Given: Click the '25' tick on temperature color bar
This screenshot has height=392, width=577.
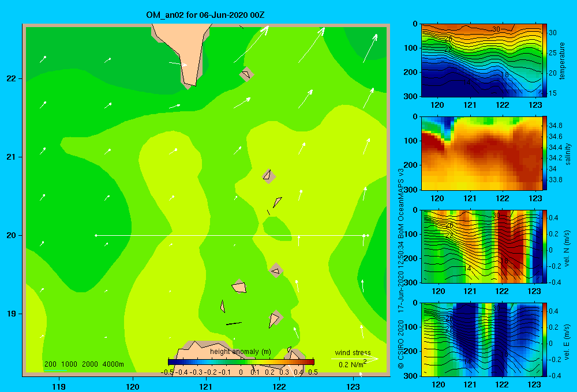Looking at the screenshot, I should 552,52.
